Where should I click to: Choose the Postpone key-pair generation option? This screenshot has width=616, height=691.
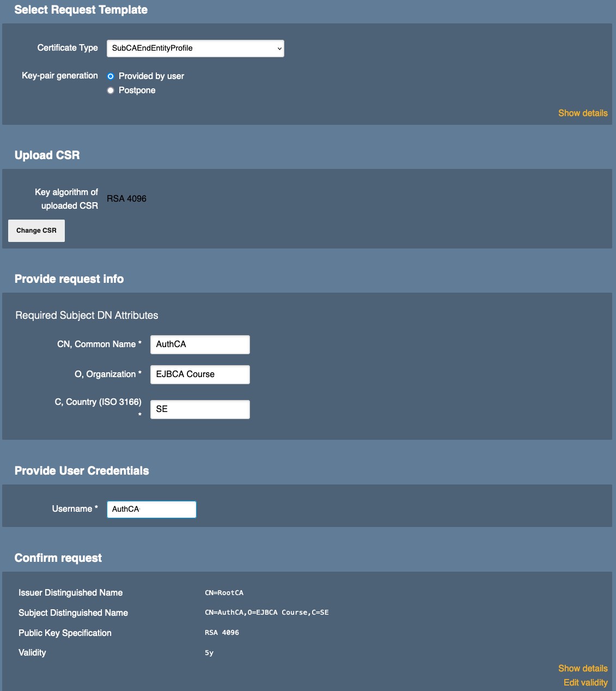pyautogui.click(x=111, y=90)
